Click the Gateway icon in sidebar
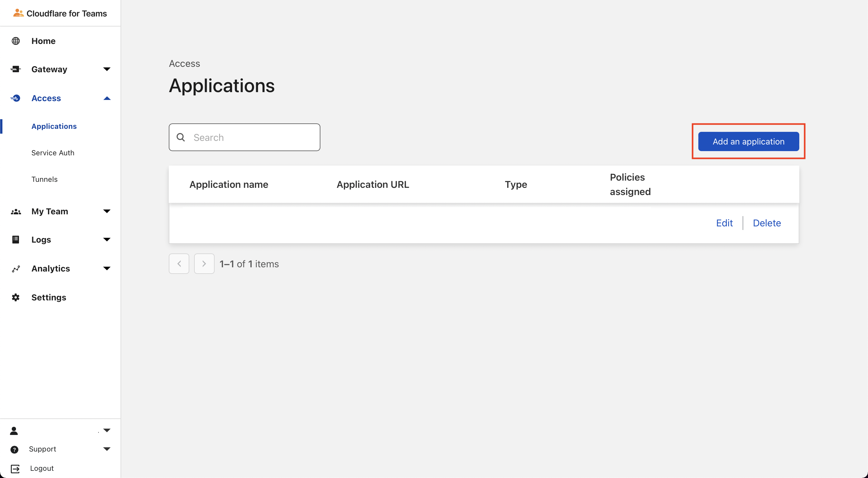 (15, 69)
